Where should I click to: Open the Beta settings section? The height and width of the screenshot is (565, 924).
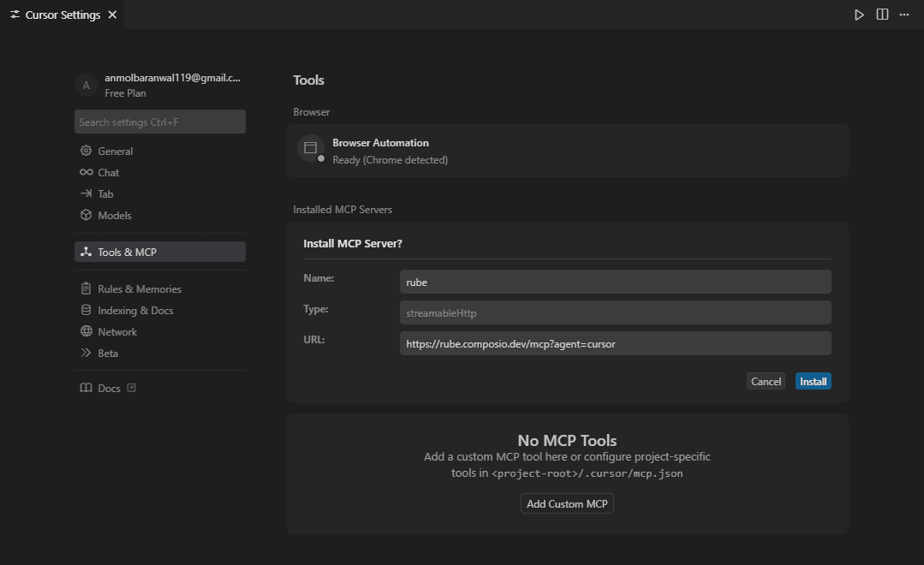pyautogui.click(x=104, y=353)
